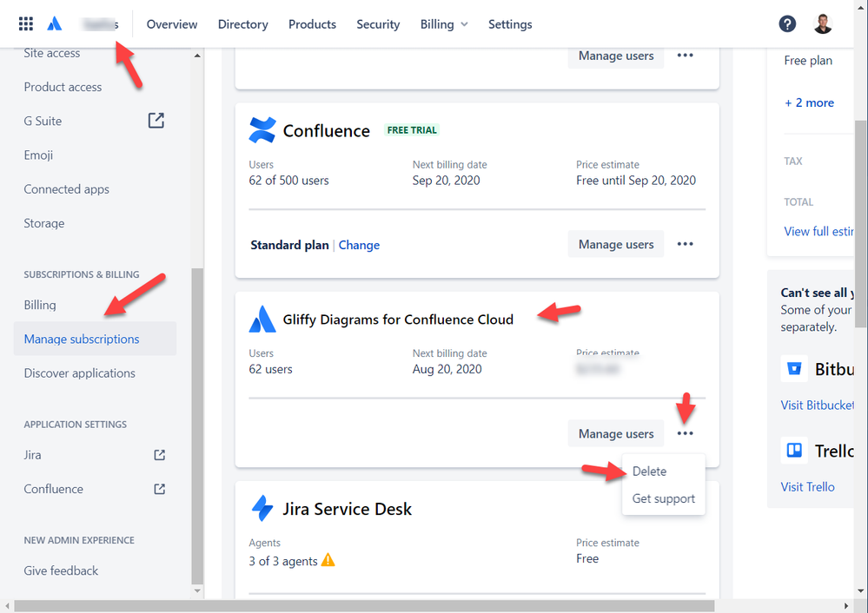
Task: Click Give feedback in the sidebar
Action: (61, 570)
